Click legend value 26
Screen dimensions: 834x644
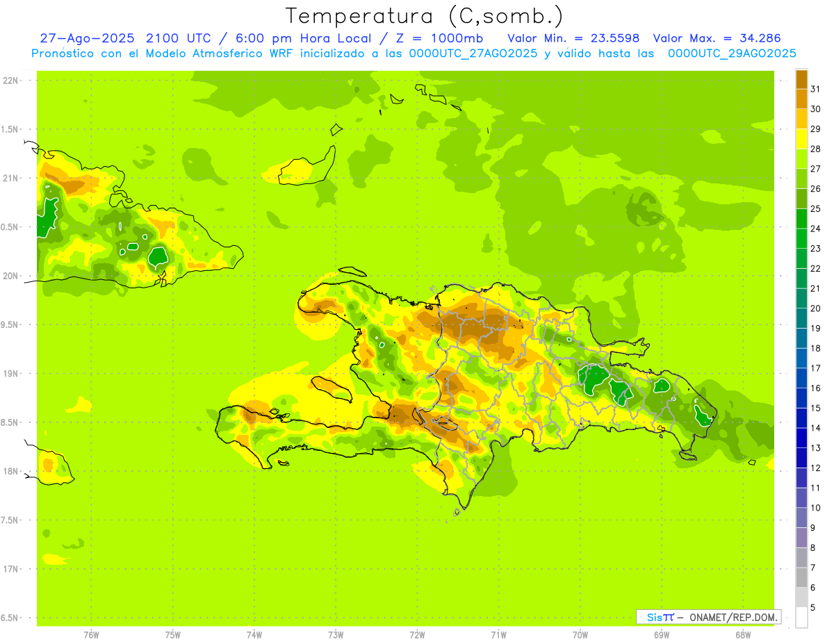coord(816,188)
